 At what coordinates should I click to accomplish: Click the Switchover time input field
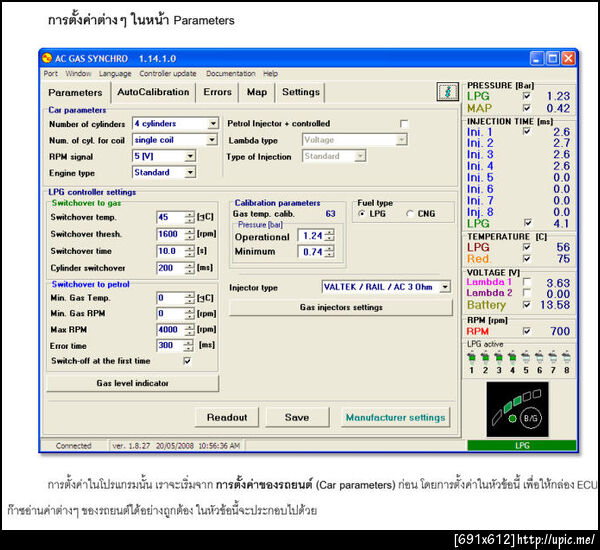tap(171, 251)
